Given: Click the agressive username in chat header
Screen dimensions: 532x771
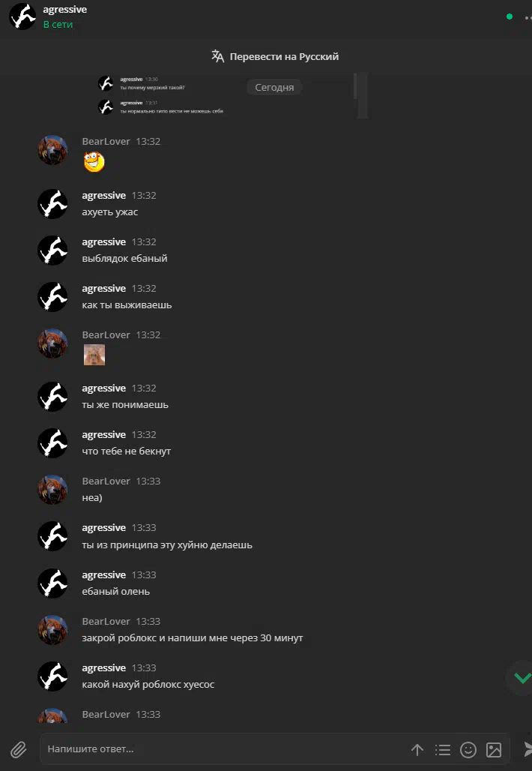Looking at the screenshot, I should point(65,9).
